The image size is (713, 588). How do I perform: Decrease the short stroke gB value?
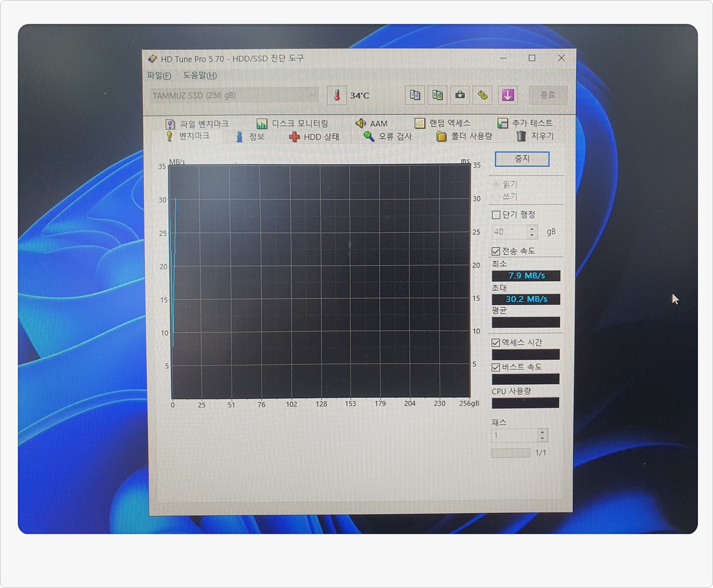tap(533, 236)
